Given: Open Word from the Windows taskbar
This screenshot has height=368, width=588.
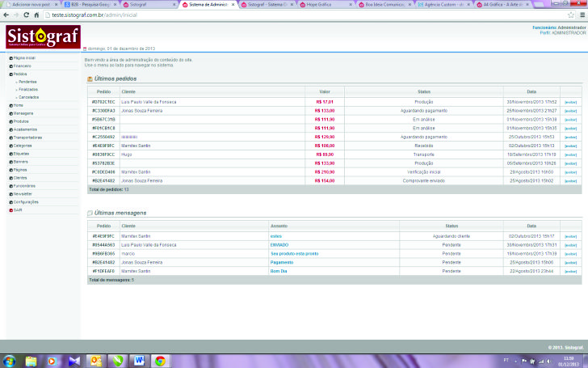Looking at the screenshot, I should [x=138, y=360].
